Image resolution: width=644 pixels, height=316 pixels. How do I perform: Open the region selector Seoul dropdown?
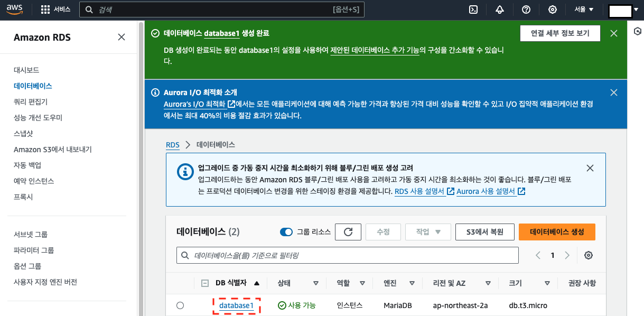[584, 10]
